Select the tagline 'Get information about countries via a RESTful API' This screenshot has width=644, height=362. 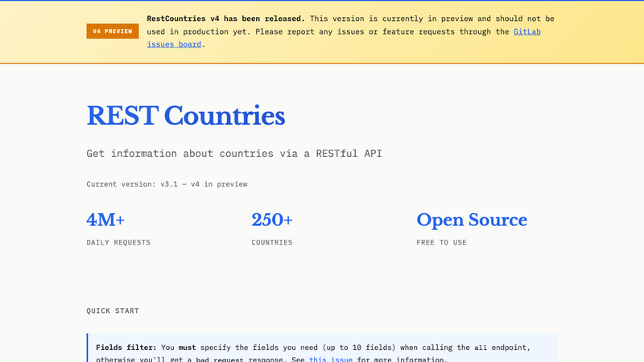[x=234, y=154]
